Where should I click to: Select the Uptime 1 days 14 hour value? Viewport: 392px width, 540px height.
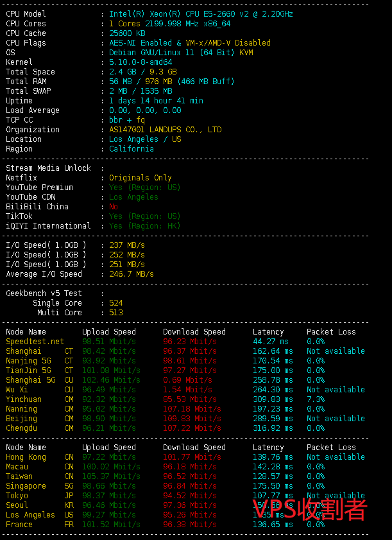pyautogui.click(x=156, y=101)
